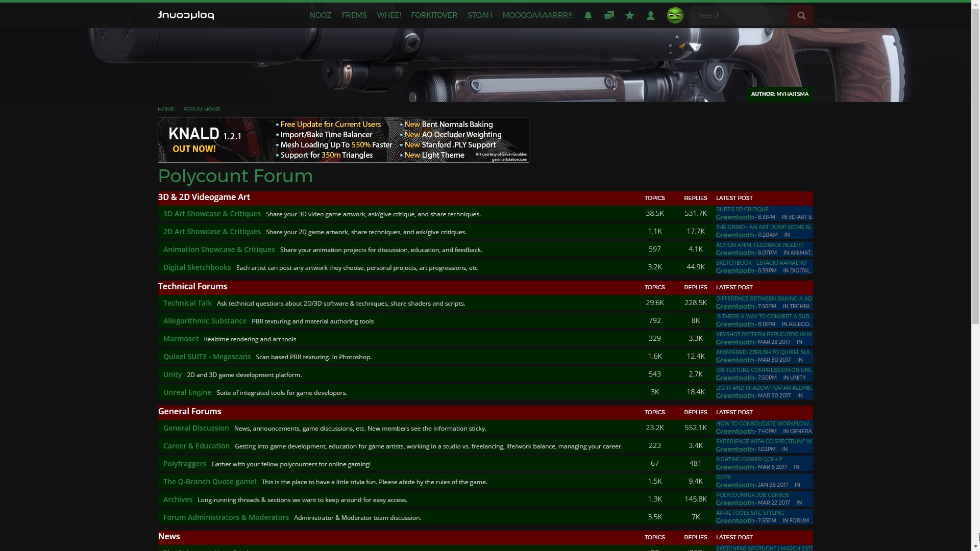Open Quixel SUITE - Megascans forum

coord(207,357)
